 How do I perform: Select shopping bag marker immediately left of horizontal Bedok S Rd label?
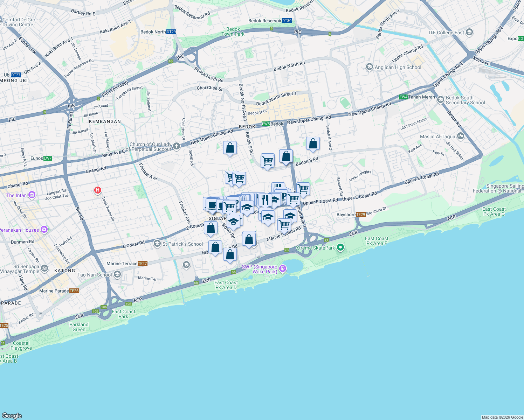pos(286,157)
